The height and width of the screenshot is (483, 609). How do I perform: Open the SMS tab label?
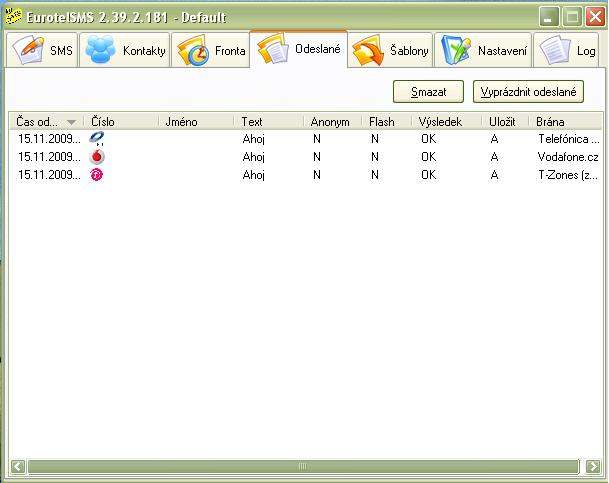[61, 50]
